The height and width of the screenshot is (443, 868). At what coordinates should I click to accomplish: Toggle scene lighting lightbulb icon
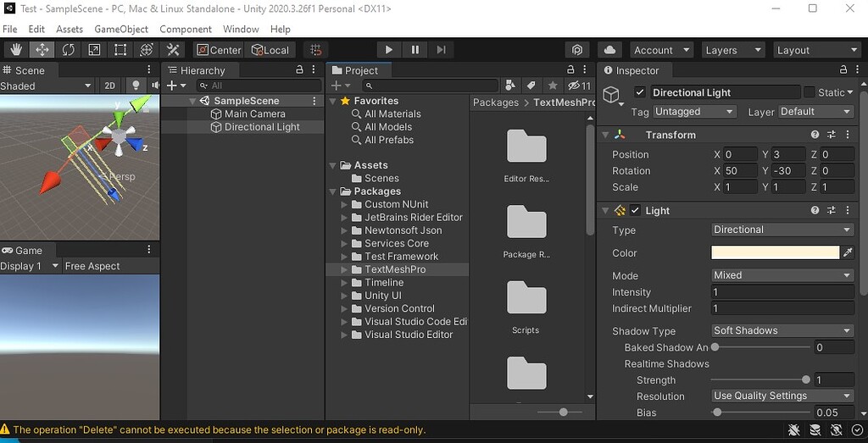pyautogui.click(x=135, y=86)
